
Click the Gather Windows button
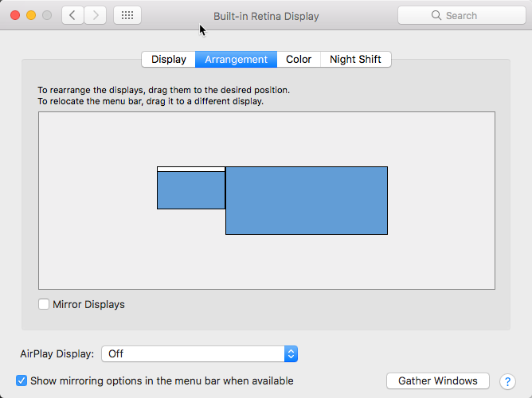coord(438,380)
